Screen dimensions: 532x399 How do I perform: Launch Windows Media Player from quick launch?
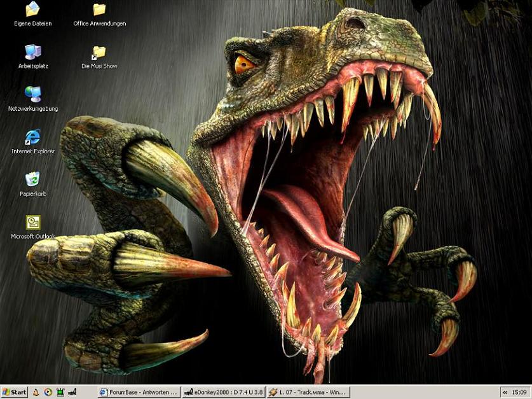point(48,392)
